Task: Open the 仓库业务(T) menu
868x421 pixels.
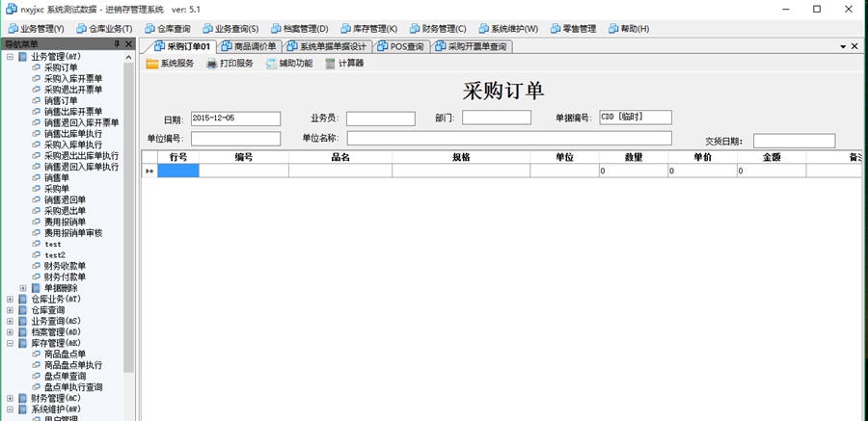Action: (x=104, y=29)
